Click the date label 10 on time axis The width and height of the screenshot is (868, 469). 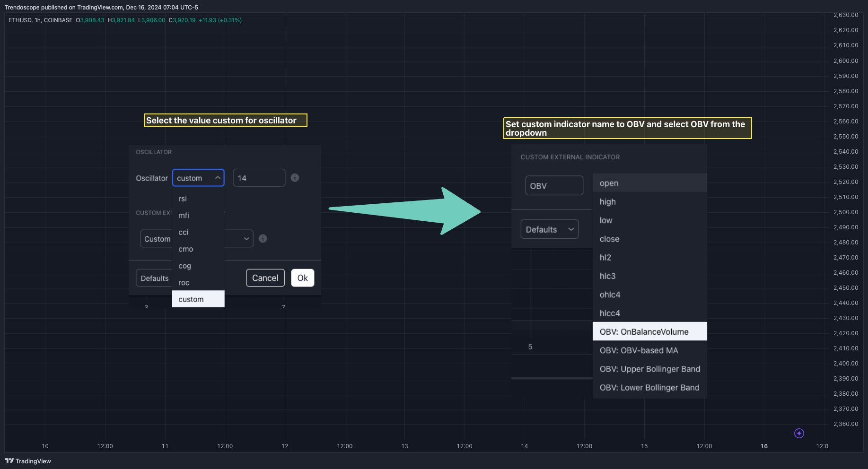click(45, 446)
